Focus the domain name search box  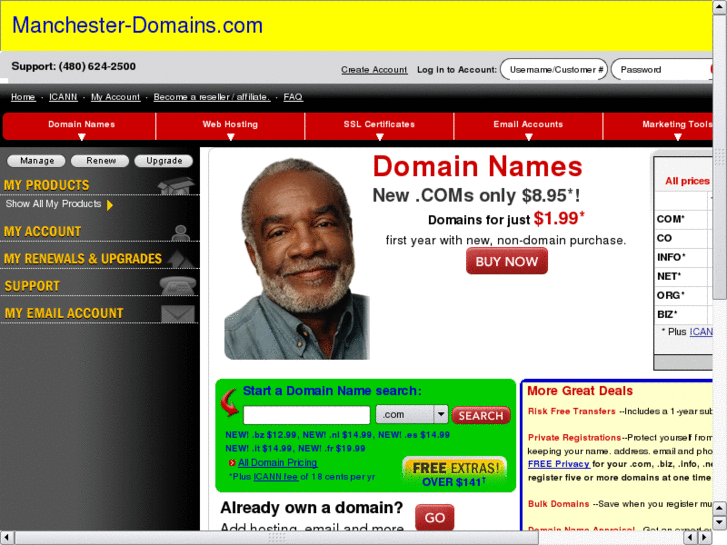click(x=306, y=415)
